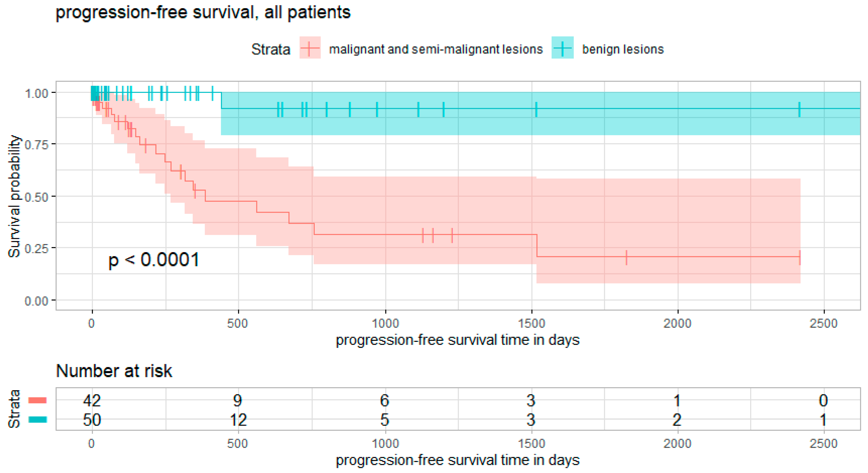This screenshot has height=473, width=868.
Task: Select the value 0 in the risk table
Action: click(823, 401)
